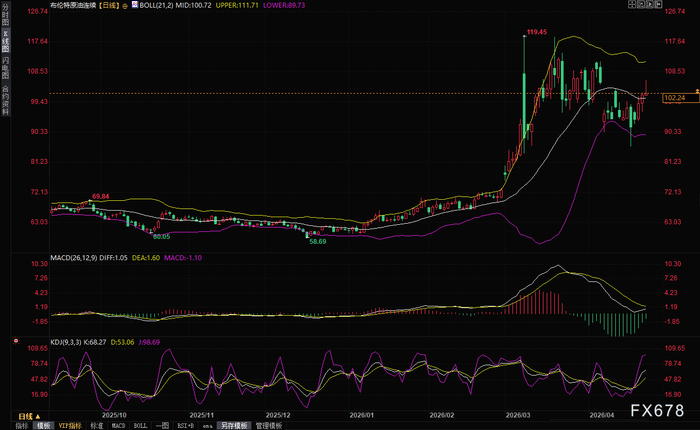Switch to the K线图 sidebar tab
700x430 pixels.
(5, 42)
